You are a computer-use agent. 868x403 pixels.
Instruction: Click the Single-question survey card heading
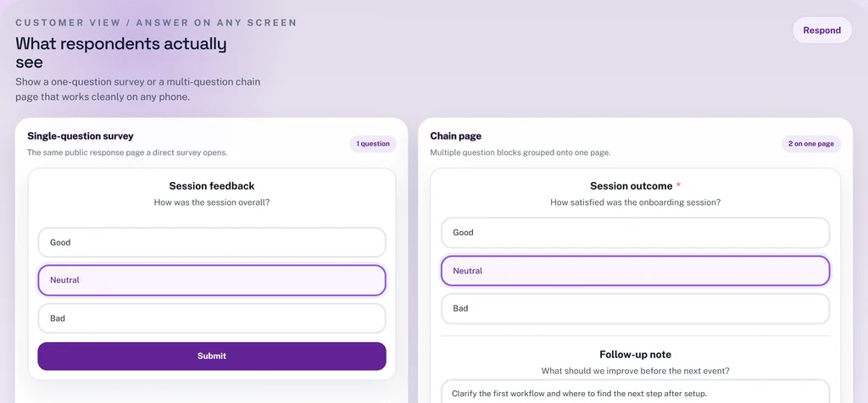coord(81,136)
